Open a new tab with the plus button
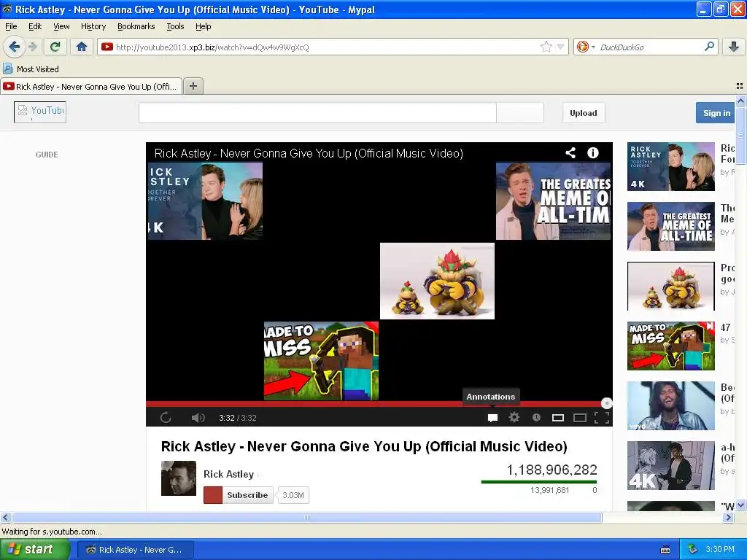747x560 pixels. 193,86
